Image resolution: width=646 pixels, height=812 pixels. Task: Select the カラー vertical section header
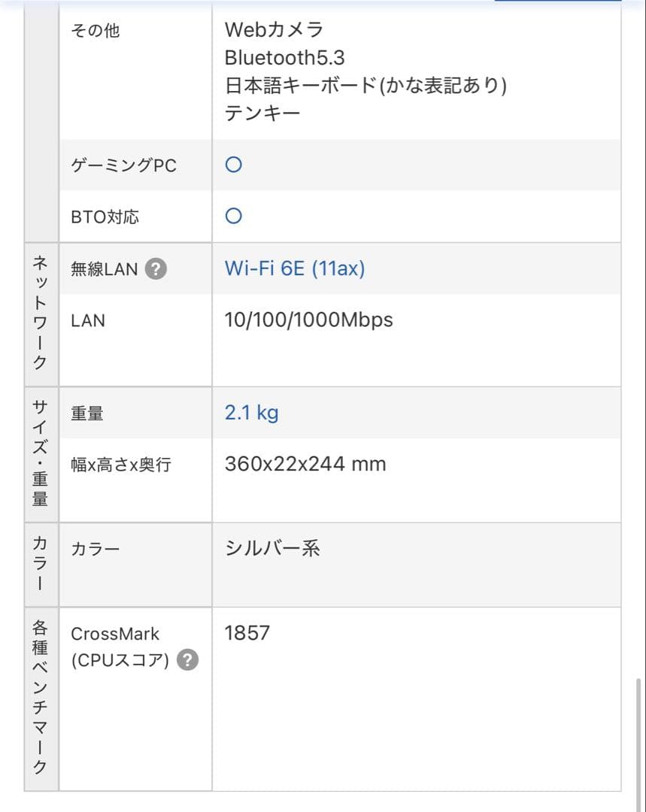(41, 565)
